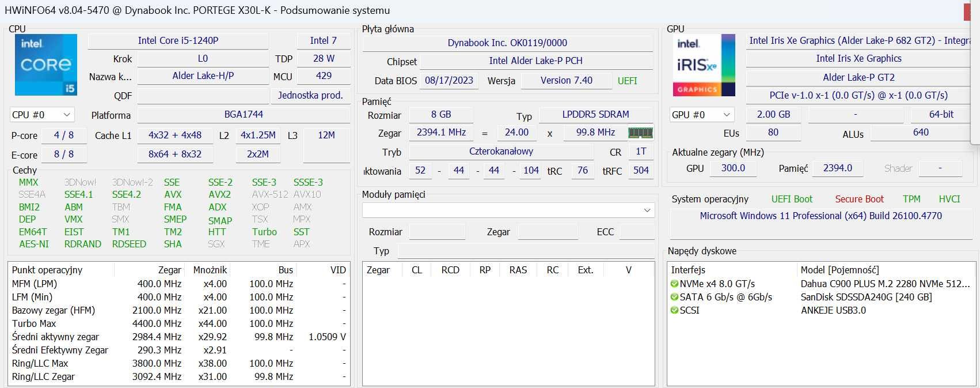Click the BIOS date 08/17/2023 field

click(x=449, y=80)
